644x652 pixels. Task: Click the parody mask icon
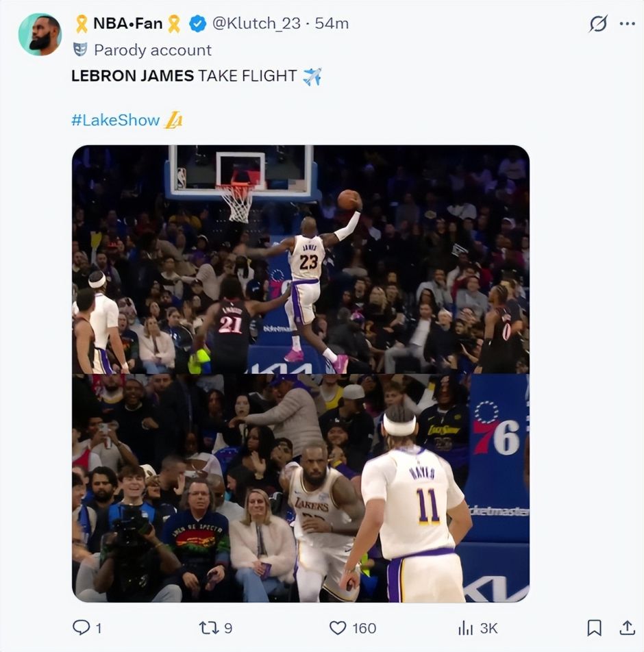coord(80,50)
